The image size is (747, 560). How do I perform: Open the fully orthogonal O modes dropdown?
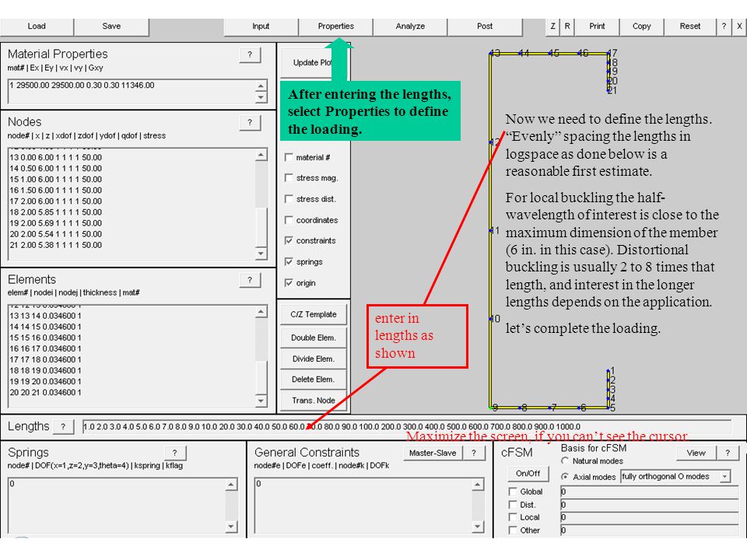675,476
